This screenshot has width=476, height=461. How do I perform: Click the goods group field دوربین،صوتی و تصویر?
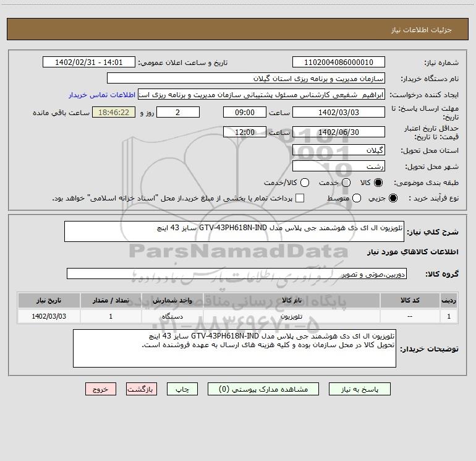237,274
